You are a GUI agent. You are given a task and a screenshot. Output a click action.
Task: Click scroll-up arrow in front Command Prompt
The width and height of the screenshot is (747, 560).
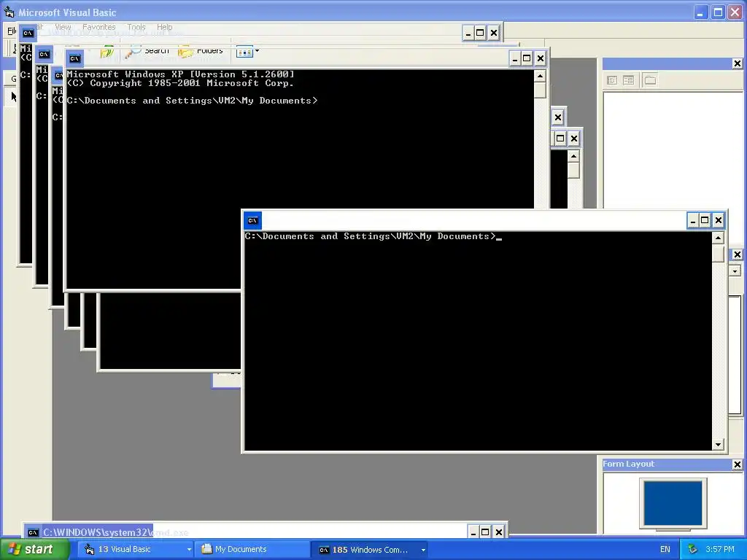(x=719, y=238)
